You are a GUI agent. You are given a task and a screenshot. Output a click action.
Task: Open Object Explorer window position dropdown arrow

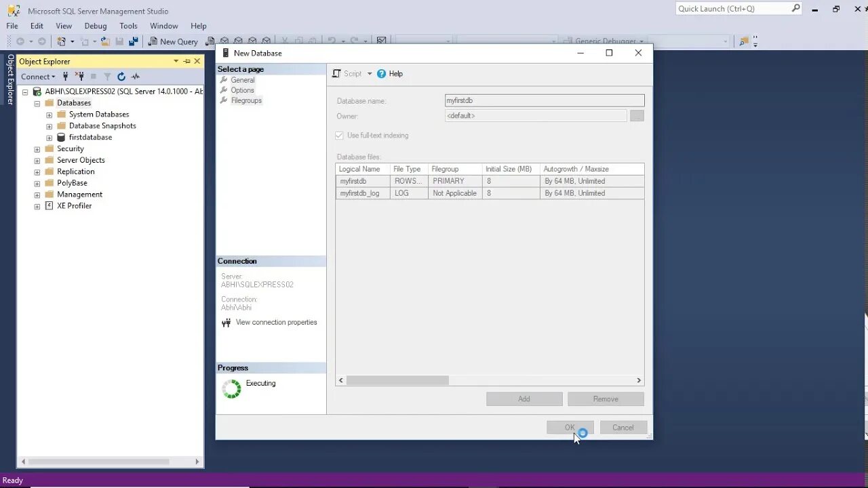176,61
